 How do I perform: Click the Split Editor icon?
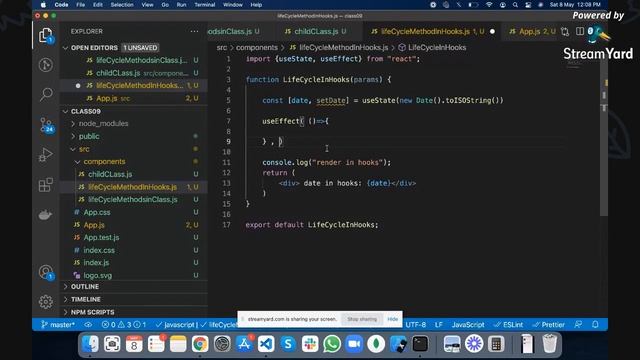pyautogui.click(x=580, y=31)
